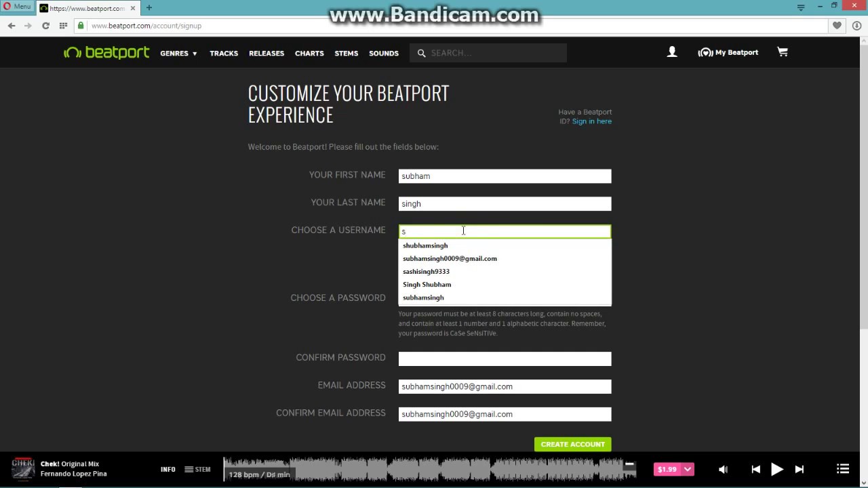Reload the current page
This screenshot has height=488, width=868.
(45, 26)
